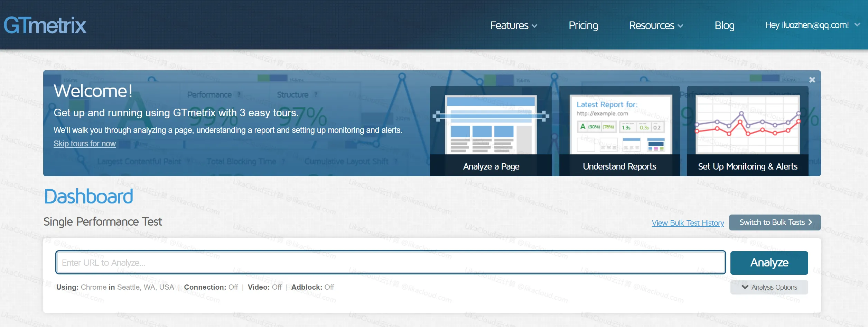Click the GTmetrix logo

coord(45,25)
